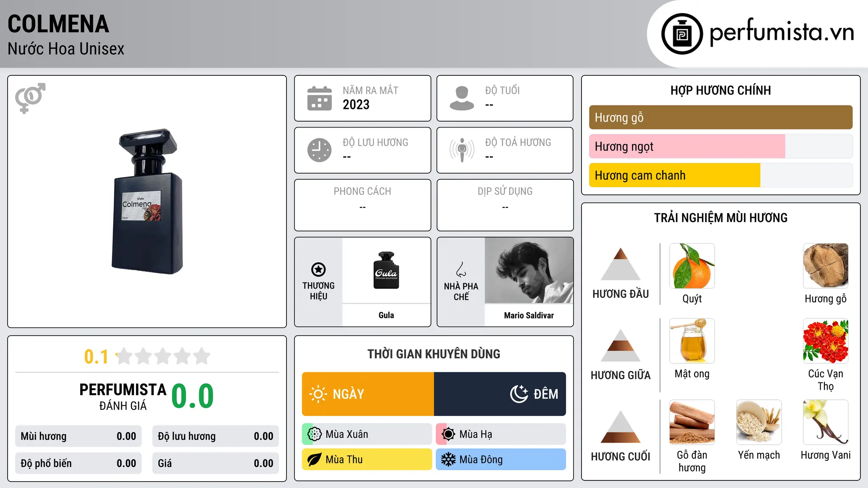Click the Trải Nghiệm Mùi Hương heading

[721, 218]
